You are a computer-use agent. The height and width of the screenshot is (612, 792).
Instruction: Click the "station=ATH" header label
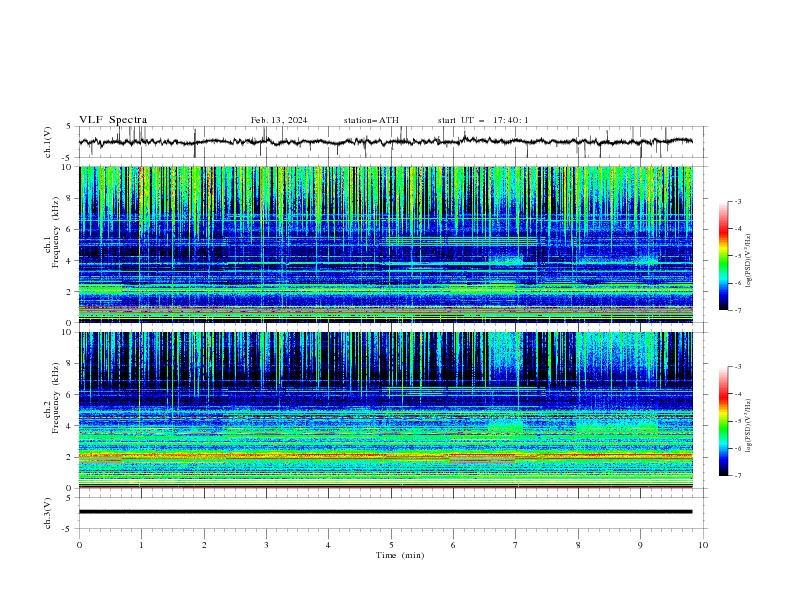(371, 120)
